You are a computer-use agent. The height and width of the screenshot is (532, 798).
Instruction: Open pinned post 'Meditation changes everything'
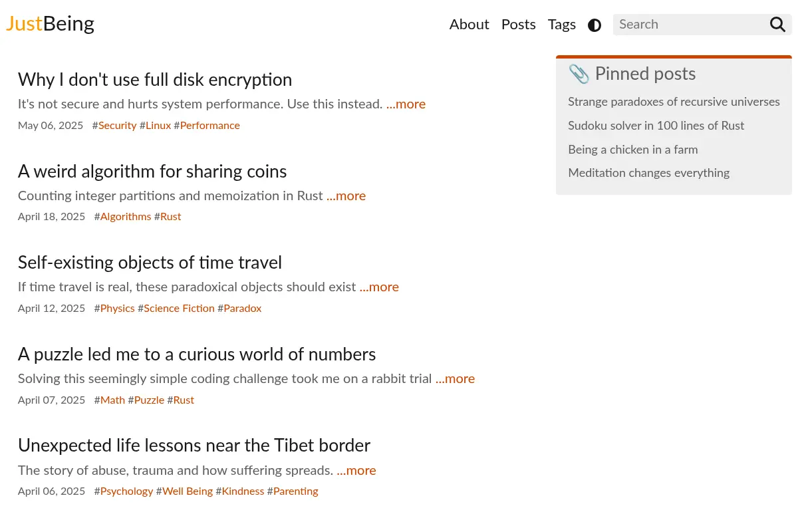pyautogui.click(x=648, y=173)
